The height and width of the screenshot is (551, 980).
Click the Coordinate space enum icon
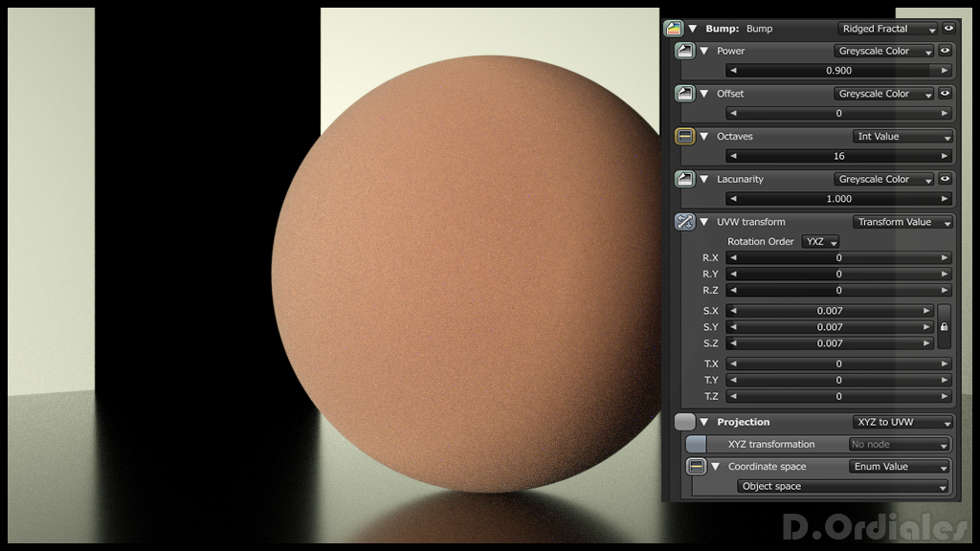pos(696,467)
